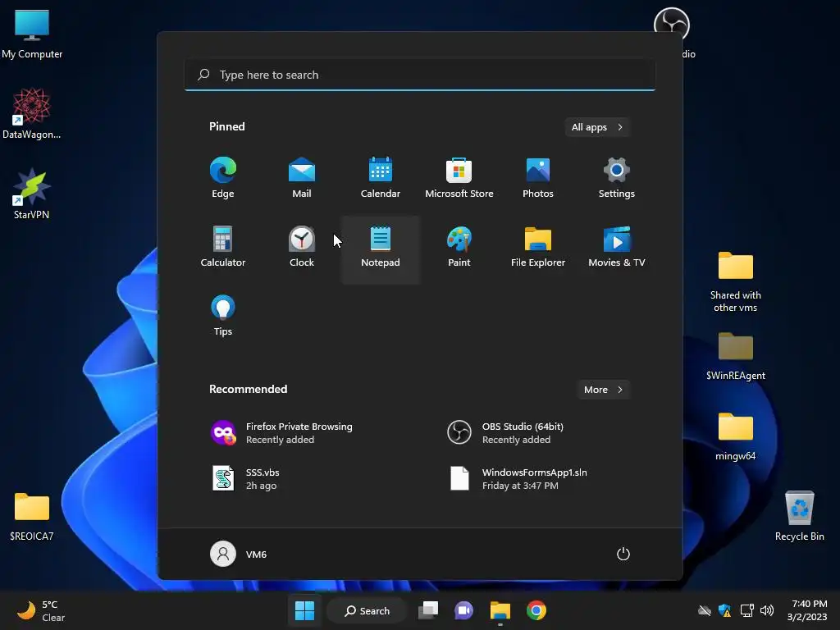
Task: Launch the Photos app
Action: click(x=538, y=178)
